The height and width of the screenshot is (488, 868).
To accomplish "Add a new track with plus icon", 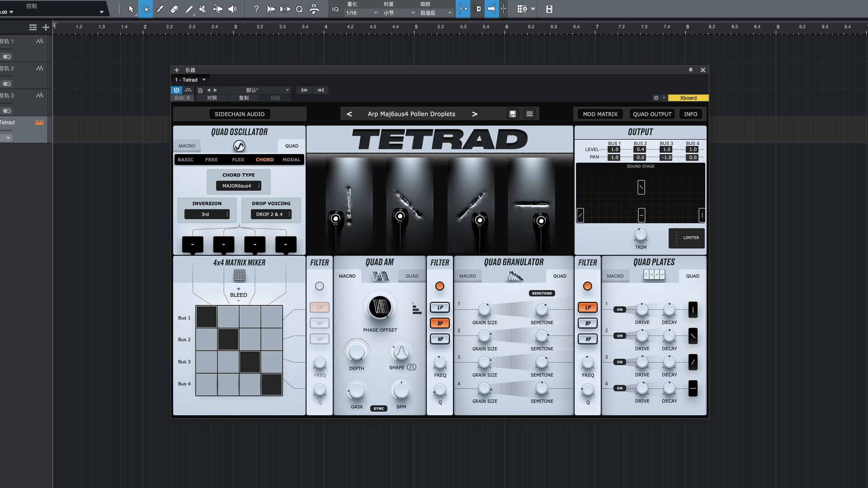I will (46, 28).
